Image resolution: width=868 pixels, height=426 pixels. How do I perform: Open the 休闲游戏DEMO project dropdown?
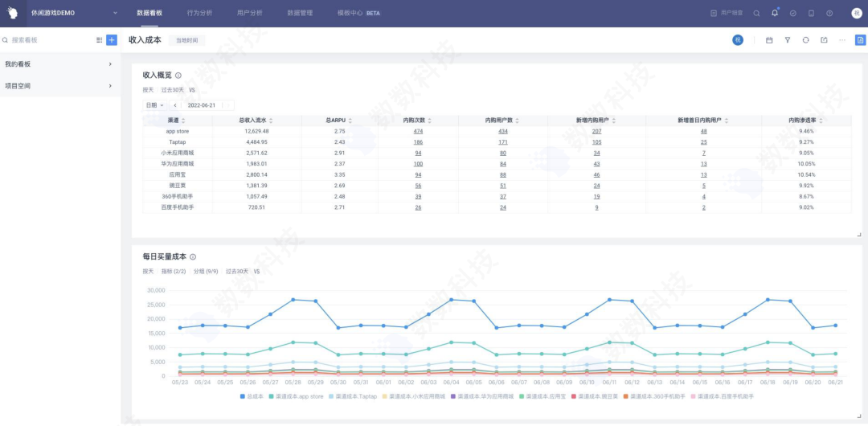75,13
